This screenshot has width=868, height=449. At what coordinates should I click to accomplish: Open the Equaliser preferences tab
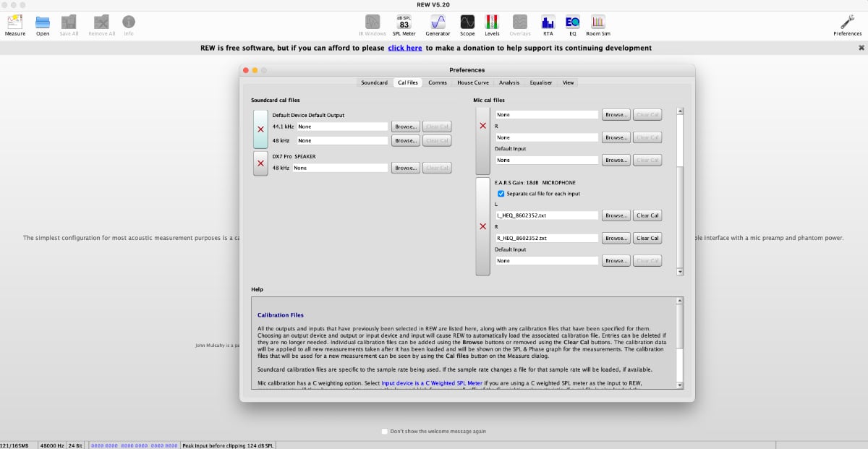(x=540, y=82)
